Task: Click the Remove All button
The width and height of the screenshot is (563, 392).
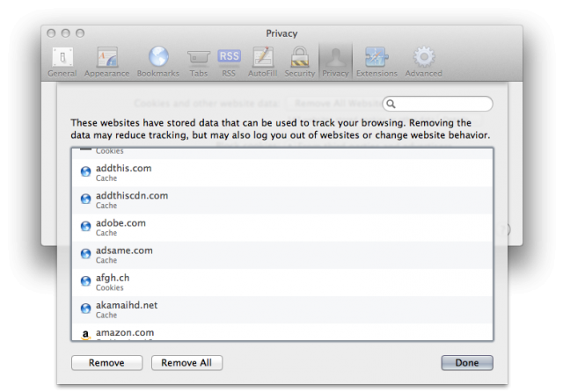Action: click(186, 363)
